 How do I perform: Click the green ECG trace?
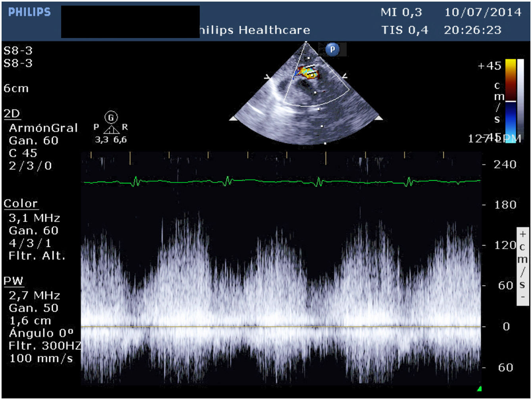coord(278,181)
